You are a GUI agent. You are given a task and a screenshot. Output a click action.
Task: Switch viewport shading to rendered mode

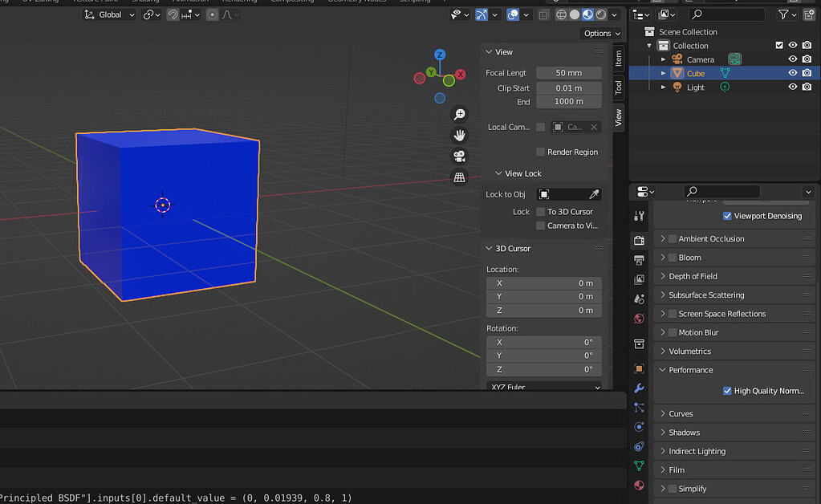(x=601, y=14)
